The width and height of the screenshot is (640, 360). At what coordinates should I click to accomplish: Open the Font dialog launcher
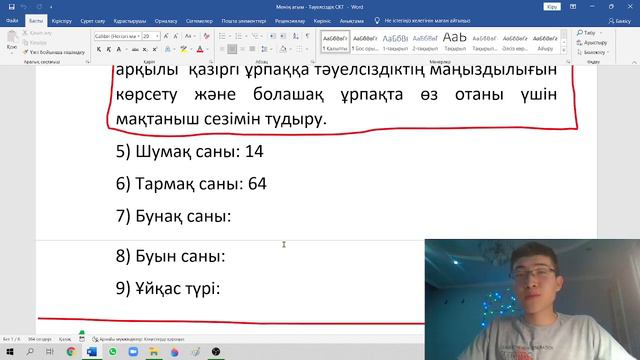211,62
